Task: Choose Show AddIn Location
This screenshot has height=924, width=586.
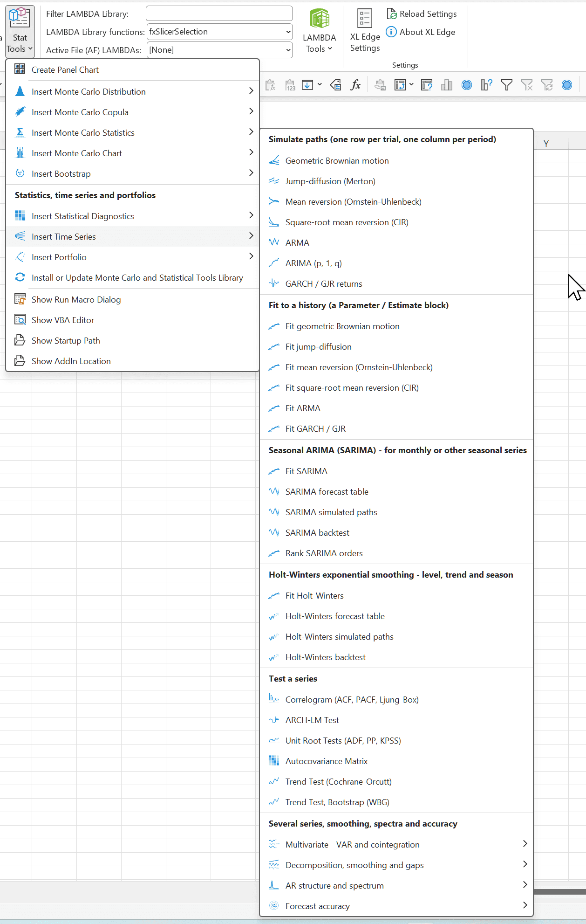Action: pyautogui.click(x=132, y=361)
